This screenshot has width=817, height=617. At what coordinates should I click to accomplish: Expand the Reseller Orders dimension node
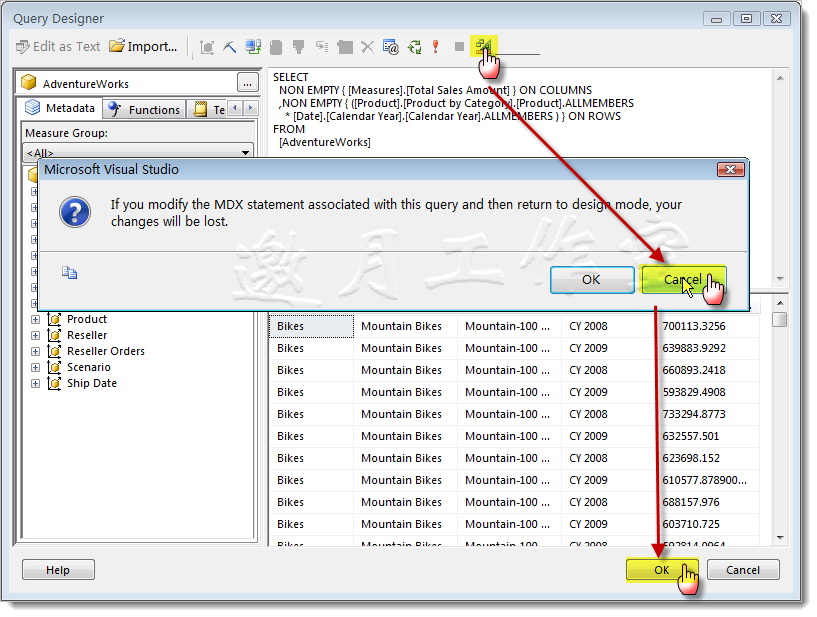35,352
